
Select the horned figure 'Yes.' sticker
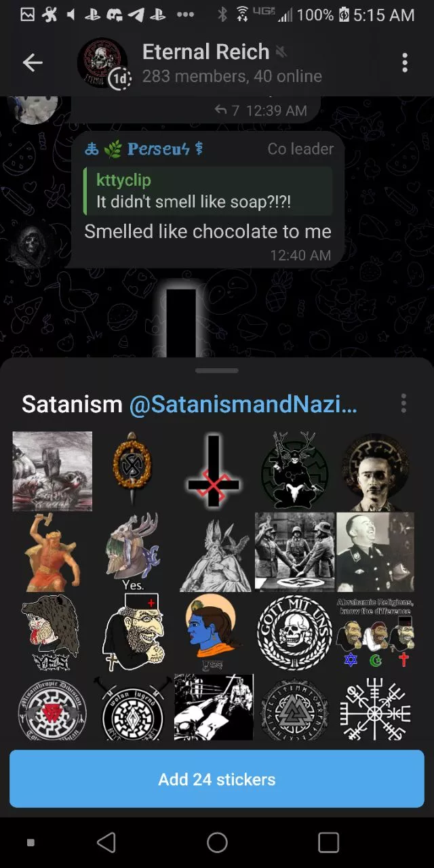(x=133, y=552)
